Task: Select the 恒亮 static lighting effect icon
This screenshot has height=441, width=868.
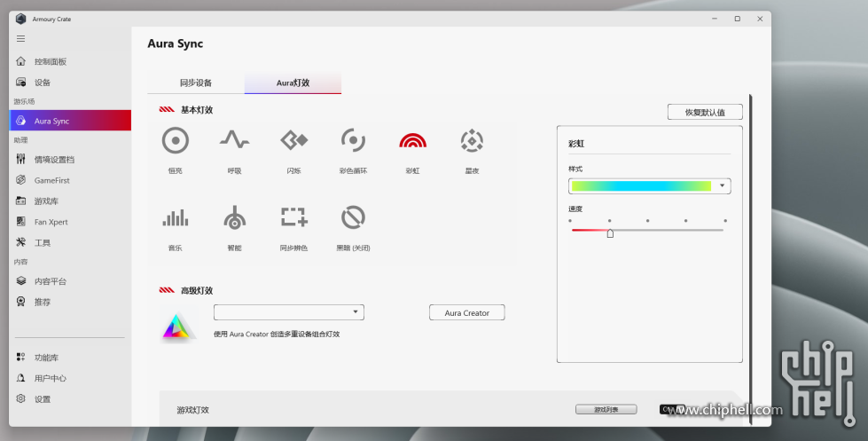Action: pos(176,140)
